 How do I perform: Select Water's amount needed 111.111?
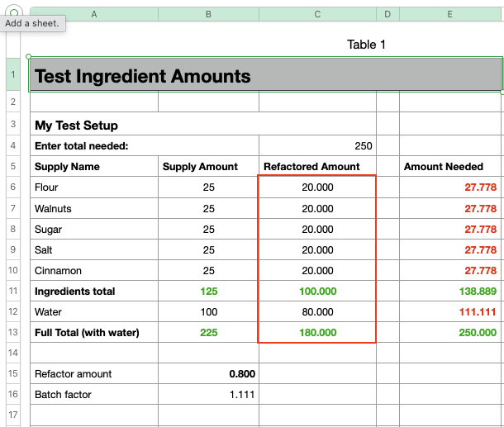(x=450, y=311)
